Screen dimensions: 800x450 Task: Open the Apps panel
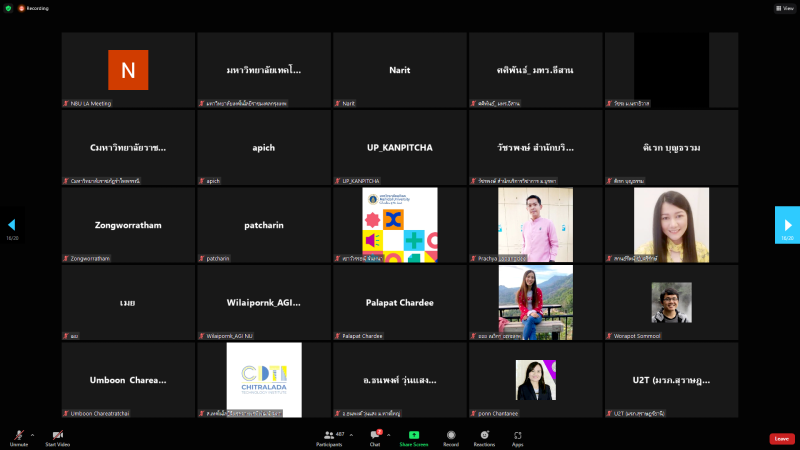click(x=518, y=436)
